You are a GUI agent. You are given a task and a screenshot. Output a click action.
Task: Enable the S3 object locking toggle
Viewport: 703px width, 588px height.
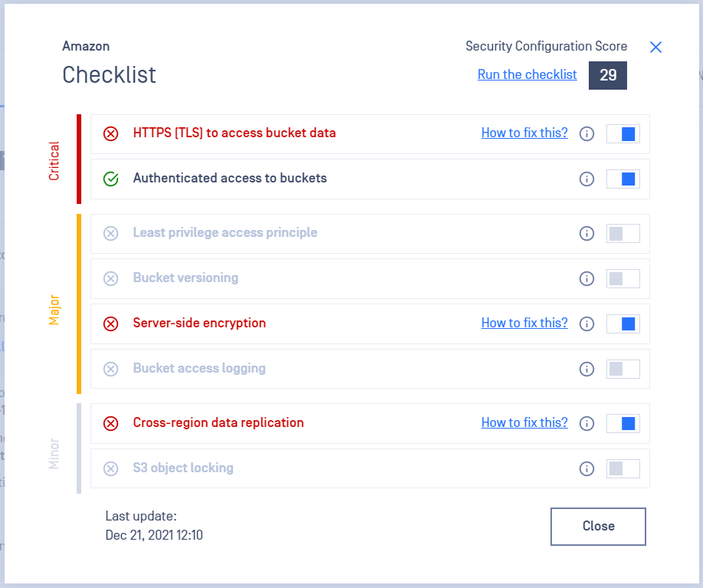(x=623, y=468)
